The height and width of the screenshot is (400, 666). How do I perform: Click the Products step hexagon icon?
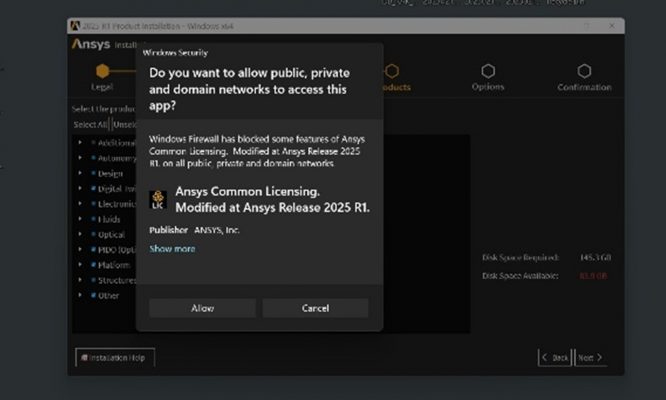tap(392, 71)
